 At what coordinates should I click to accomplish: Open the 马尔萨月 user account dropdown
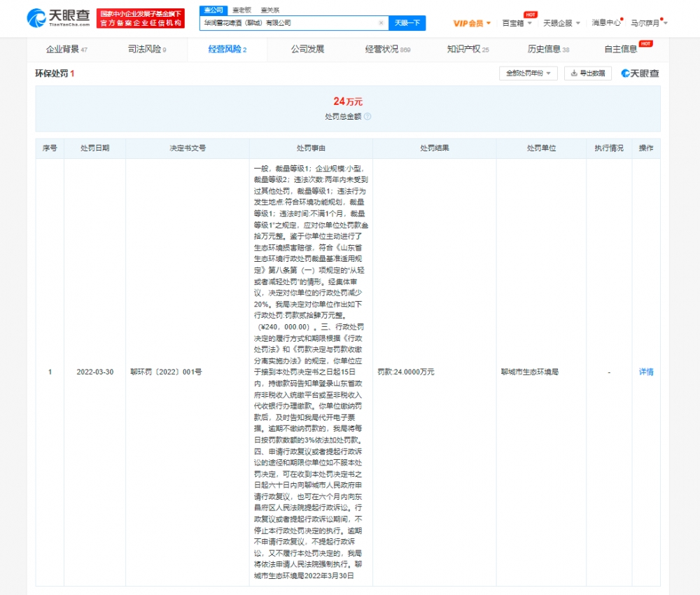click(649, 23)
